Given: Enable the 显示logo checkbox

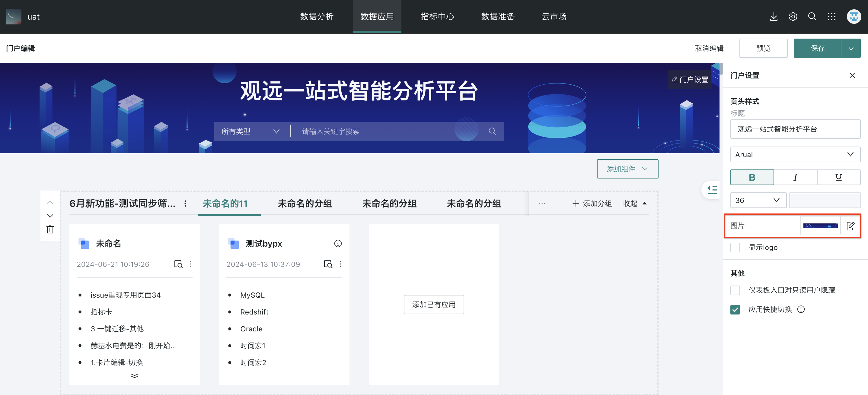Looking at the screenshot, I should pyautogui.click(x=735, y=248).
